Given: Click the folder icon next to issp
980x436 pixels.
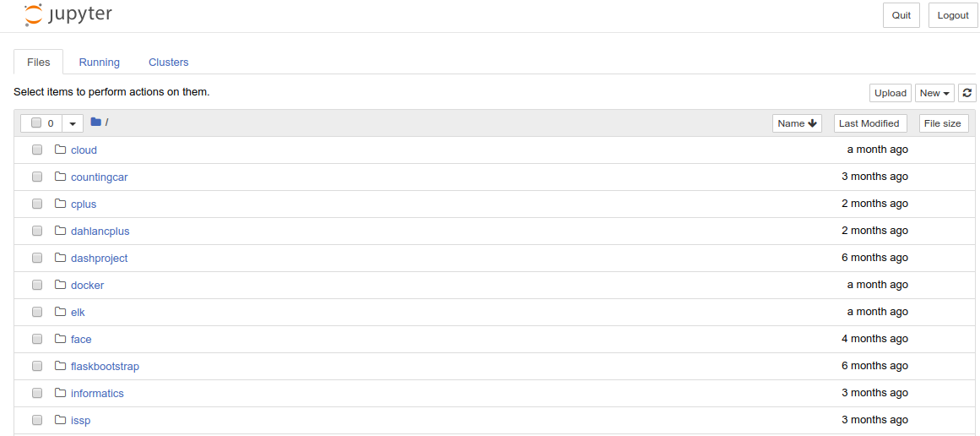Looking at the screenshot, I should [60, 420].
